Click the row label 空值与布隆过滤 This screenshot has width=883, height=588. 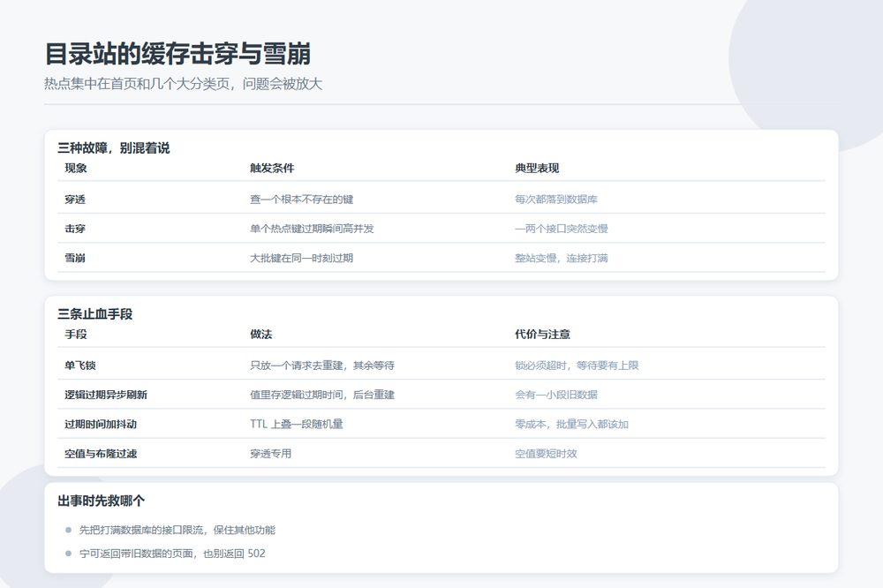point(101,454)
